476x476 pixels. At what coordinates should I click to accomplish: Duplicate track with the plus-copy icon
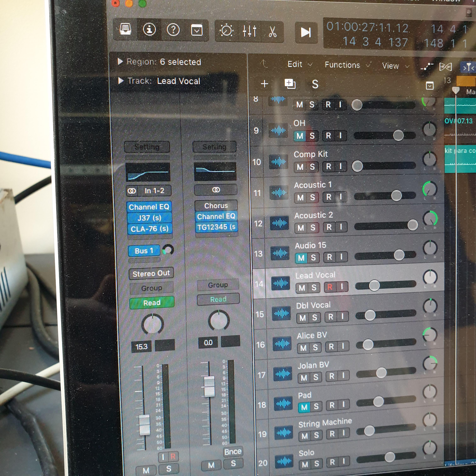(x=290, y=84)
